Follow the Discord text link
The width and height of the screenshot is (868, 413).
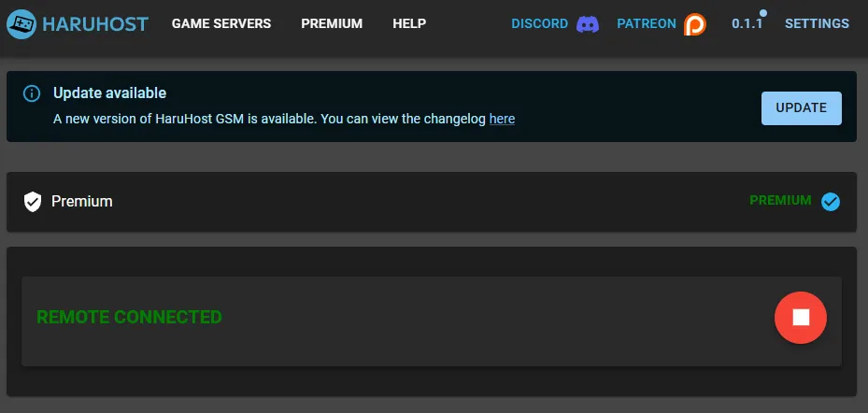pos(540,23)
